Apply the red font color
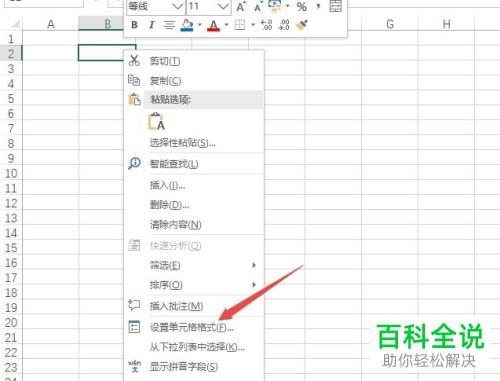 pos(213,25)
